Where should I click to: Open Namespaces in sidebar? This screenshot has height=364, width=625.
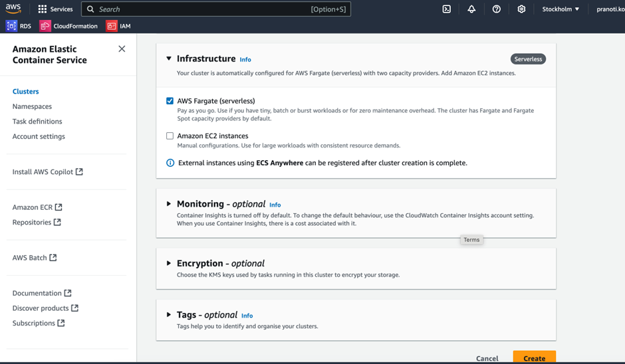pos(33,106)
